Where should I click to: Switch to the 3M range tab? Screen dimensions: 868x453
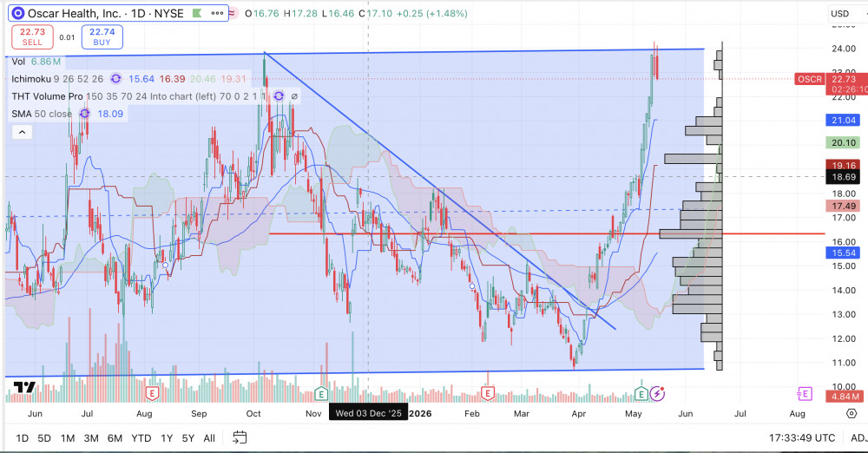point(91,438)
